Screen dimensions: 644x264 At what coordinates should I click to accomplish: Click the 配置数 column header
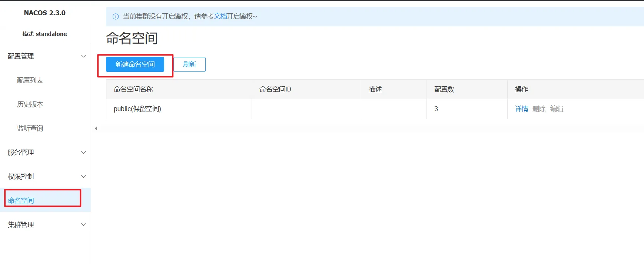(444, 89)
